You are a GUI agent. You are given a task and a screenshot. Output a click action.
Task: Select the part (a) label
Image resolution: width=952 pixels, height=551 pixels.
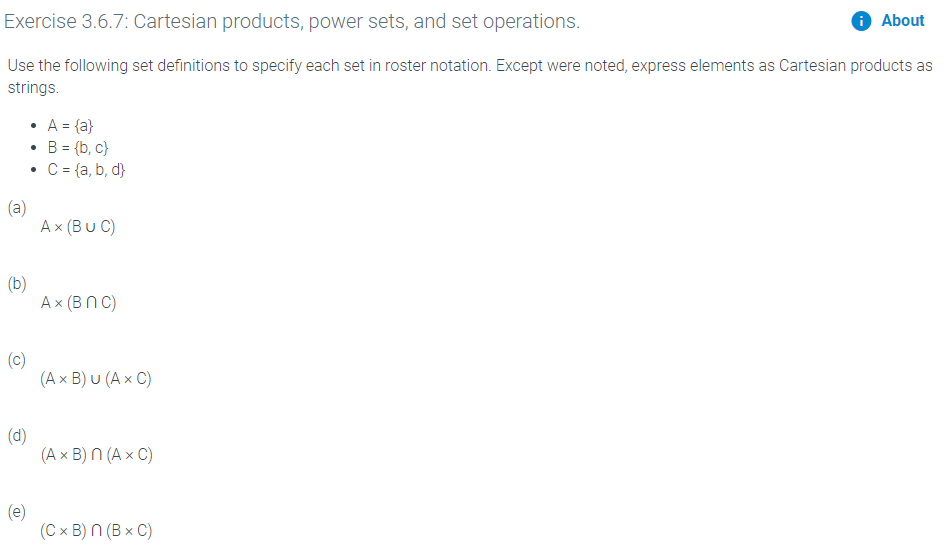pos(17,208)
